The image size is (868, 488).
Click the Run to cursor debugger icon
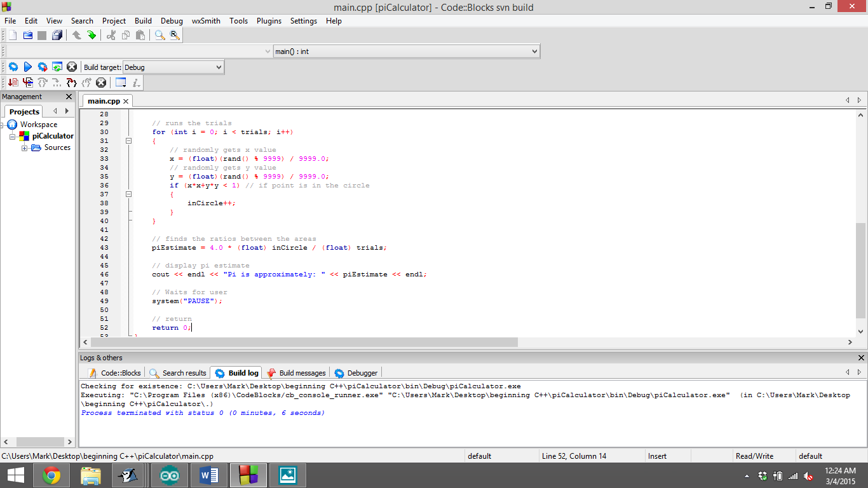pyautogui.click(x=27, y=82)
